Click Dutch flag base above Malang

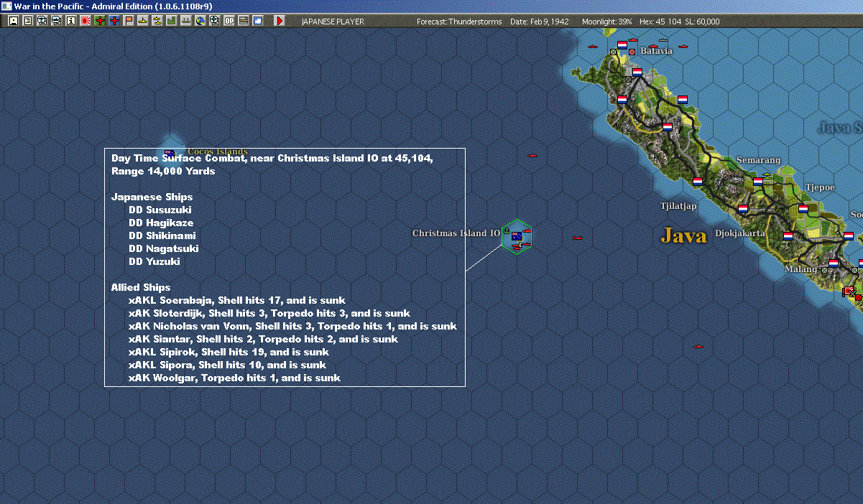pos(833,263)
